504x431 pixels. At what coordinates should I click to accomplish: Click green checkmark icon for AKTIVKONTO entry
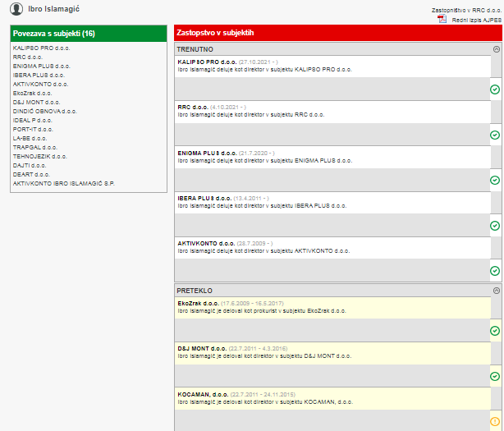pos(494,270)
